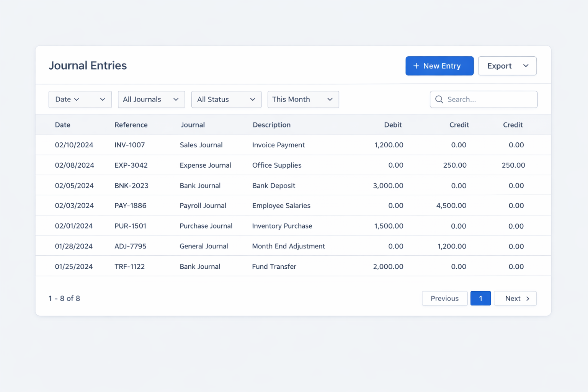Click the arrow icon beside Next
588x392 pixels.
click(528, 299)
